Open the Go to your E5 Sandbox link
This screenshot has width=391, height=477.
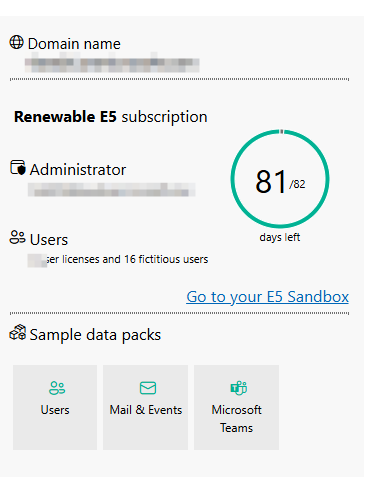(x=267, y=297)
